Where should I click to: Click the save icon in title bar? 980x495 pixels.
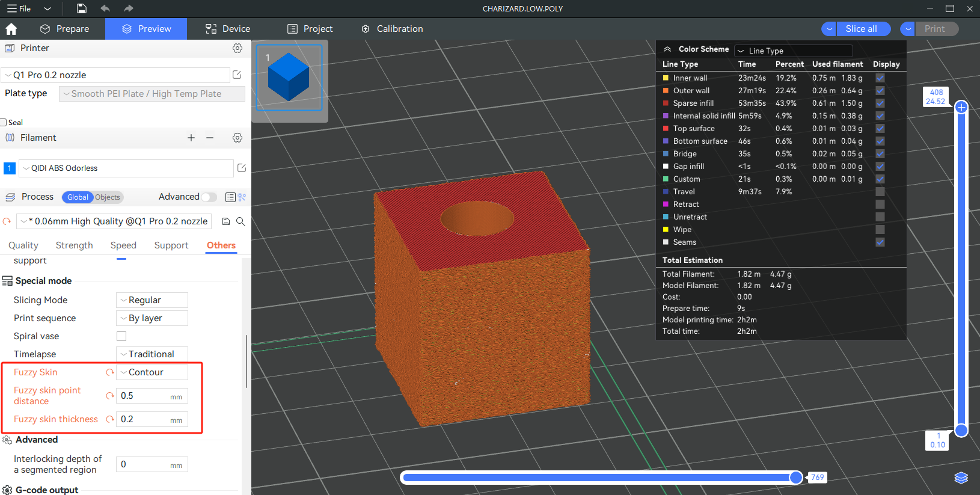coord(82,8)
